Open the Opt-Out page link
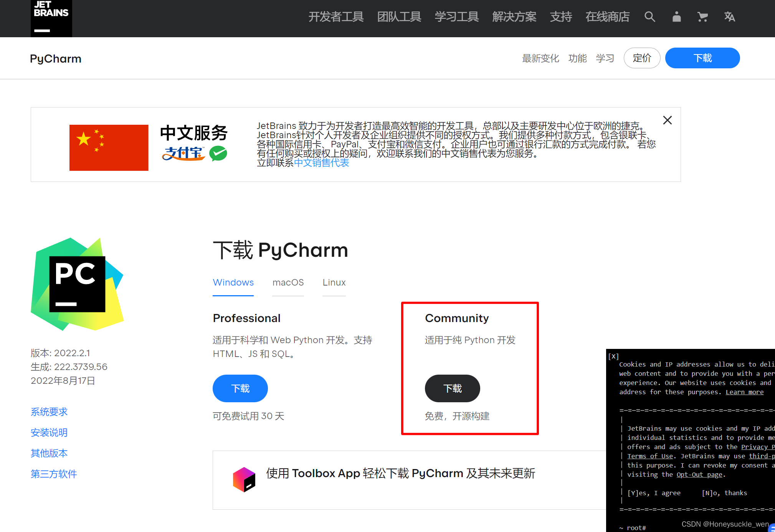 [699, 474]
